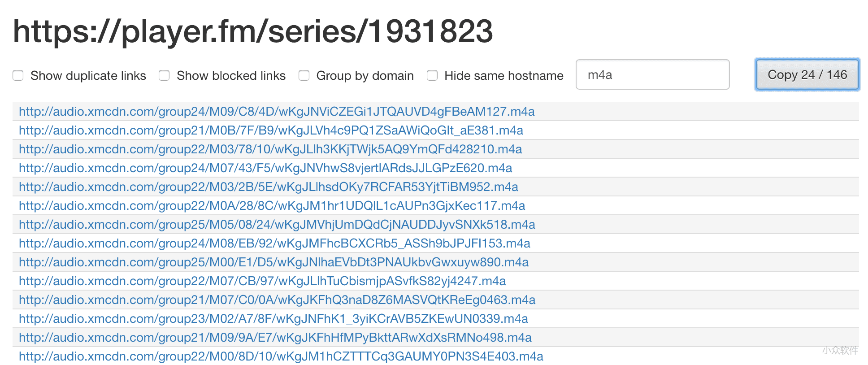Open the link ending in GjxKec117.m4a

pos(272,206)
